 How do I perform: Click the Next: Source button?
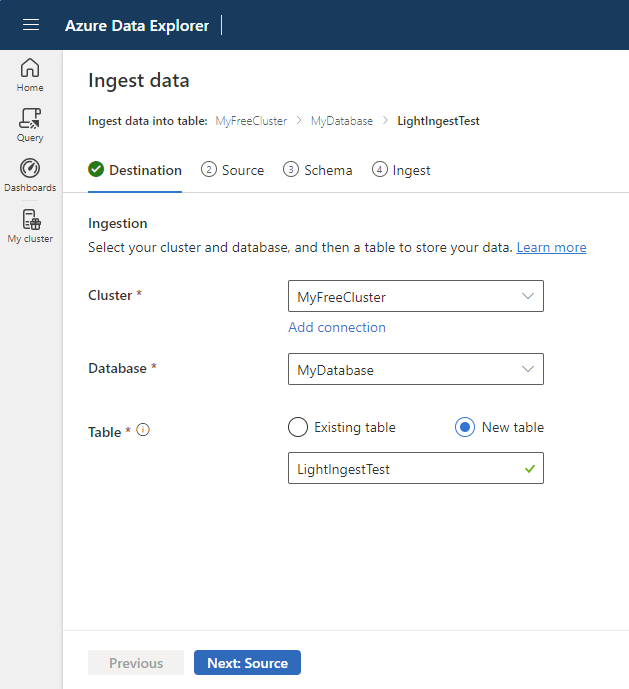247,663
